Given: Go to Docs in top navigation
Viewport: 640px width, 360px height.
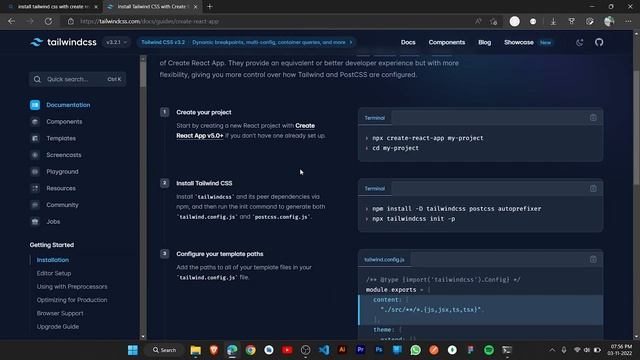Looking at the screenshot, I should click(408, 42).
